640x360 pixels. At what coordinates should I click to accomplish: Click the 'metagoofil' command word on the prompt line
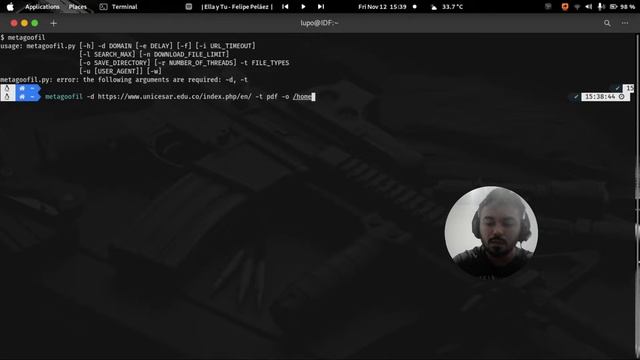64,97
